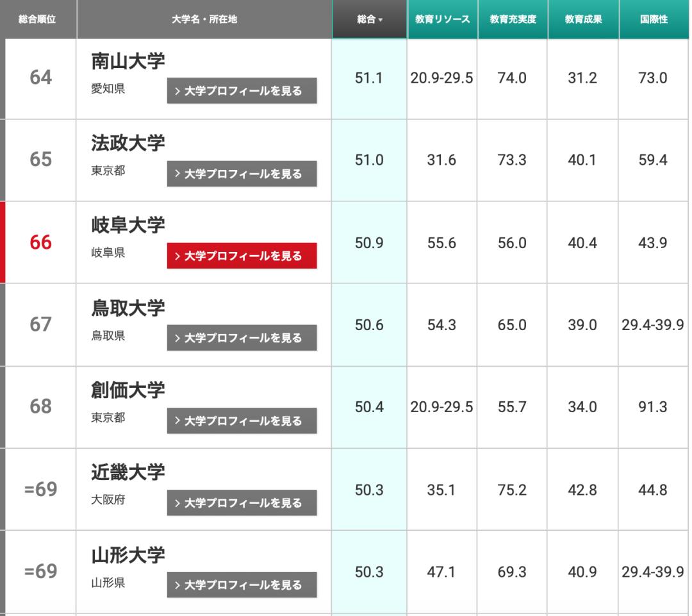
Task: Click 法政大学 engagement value 73.3
Action: pyautogui.click(x=512, y=160)
